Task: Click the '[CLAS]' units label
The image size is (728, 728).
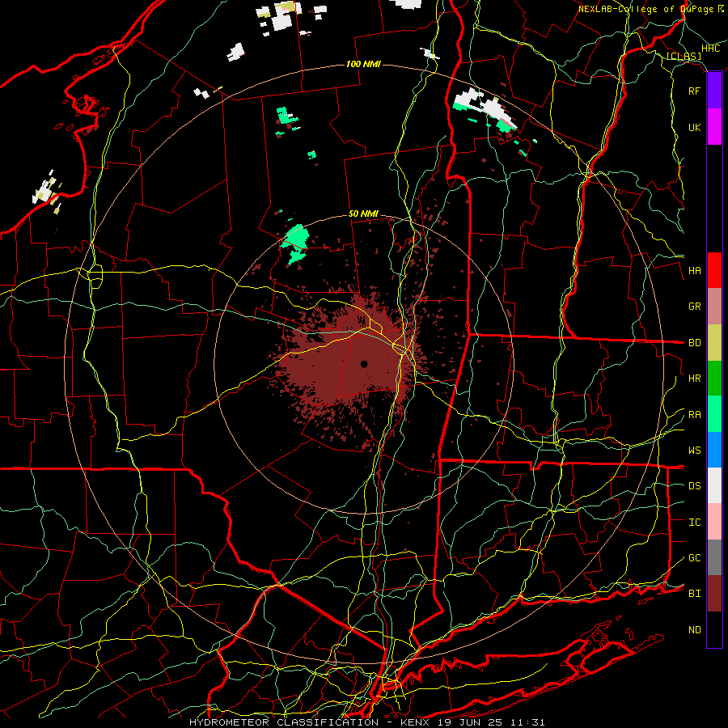Action: pyautogui.click(x=684, y=56)
